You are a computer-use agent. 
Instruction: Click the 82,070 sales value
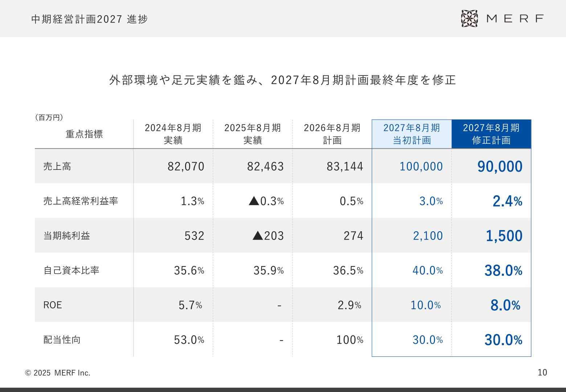(186, 166)
